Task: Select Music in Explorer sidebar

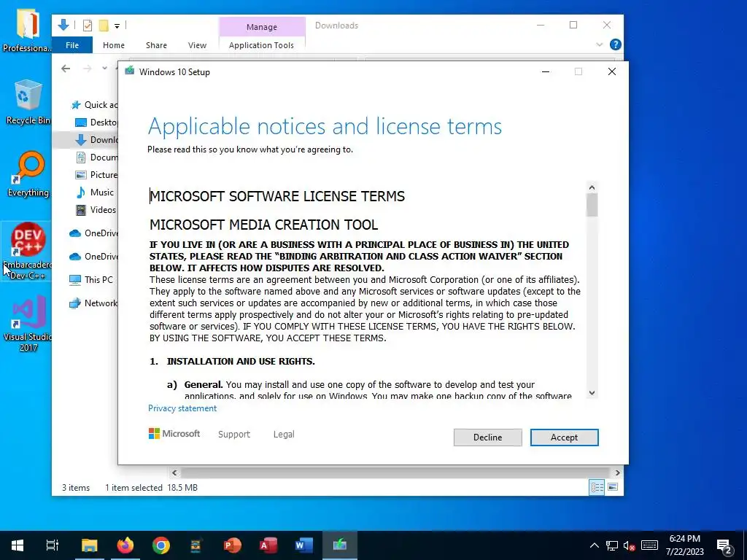Action: 96,192
